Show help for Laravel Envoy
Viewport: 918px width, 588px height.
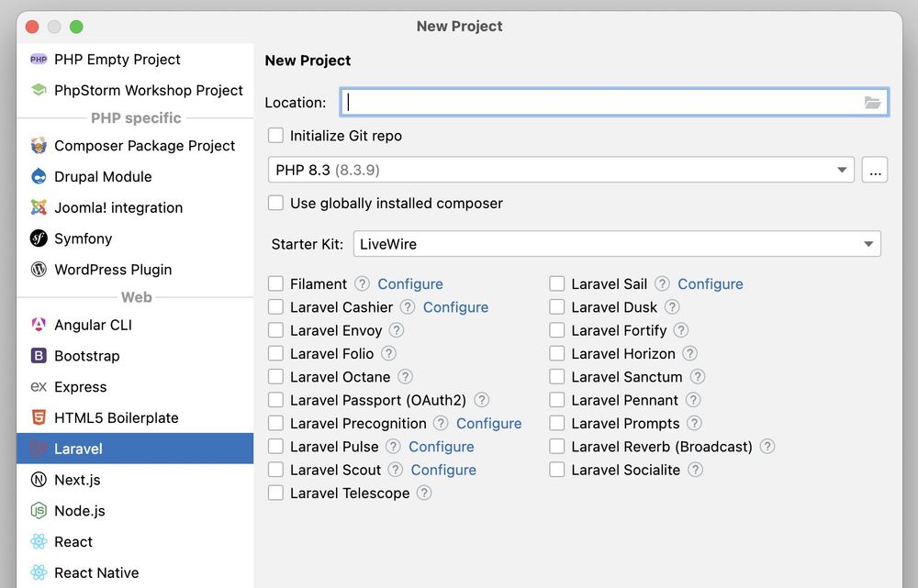coord(397,330)
